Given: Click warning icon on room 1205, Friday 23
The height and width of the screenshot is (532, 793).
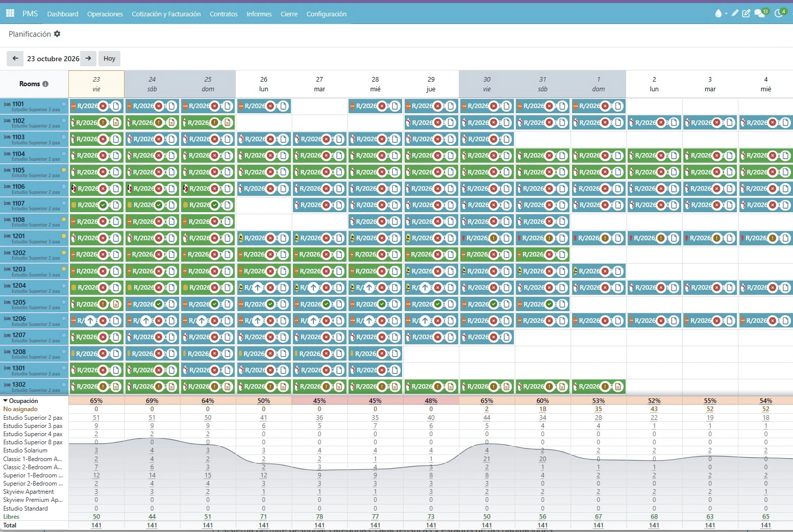Looking at the screenshot, I should (103, 305).
